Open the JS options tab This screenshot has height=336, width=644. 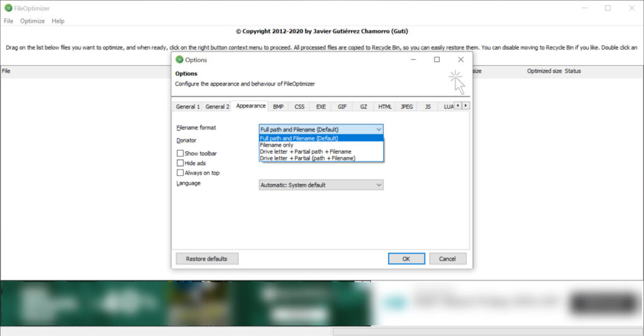[x=428, y=107]
